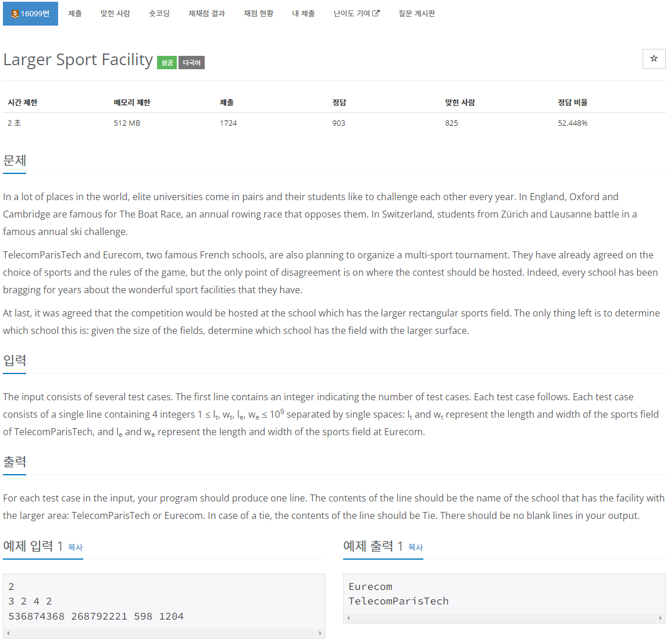Click the solvers count "825"
Screen dimensions: 667x644
(x=451, y=123)
